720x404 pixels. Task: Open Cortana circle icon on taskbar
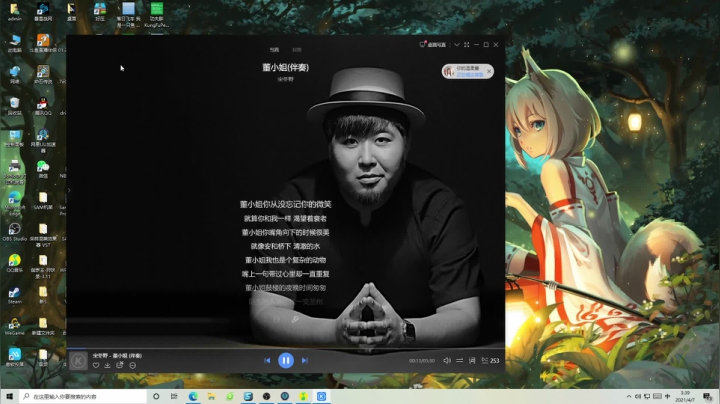[156, 396]
